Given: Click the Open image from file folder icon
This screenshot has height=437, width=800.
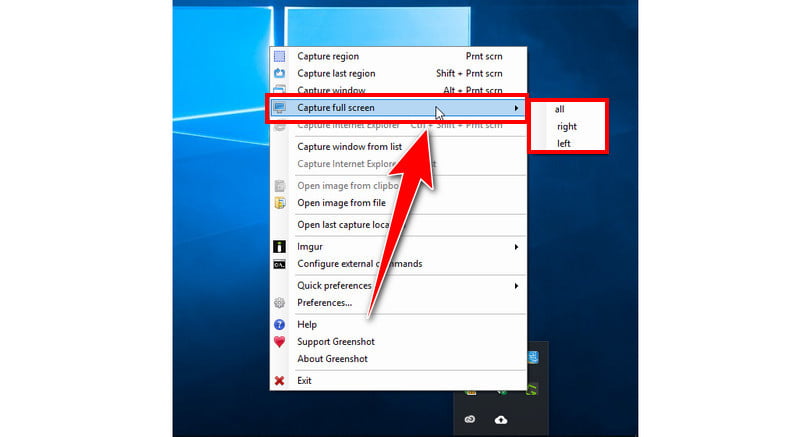Looking at the screenshot, I should (280, 203).
